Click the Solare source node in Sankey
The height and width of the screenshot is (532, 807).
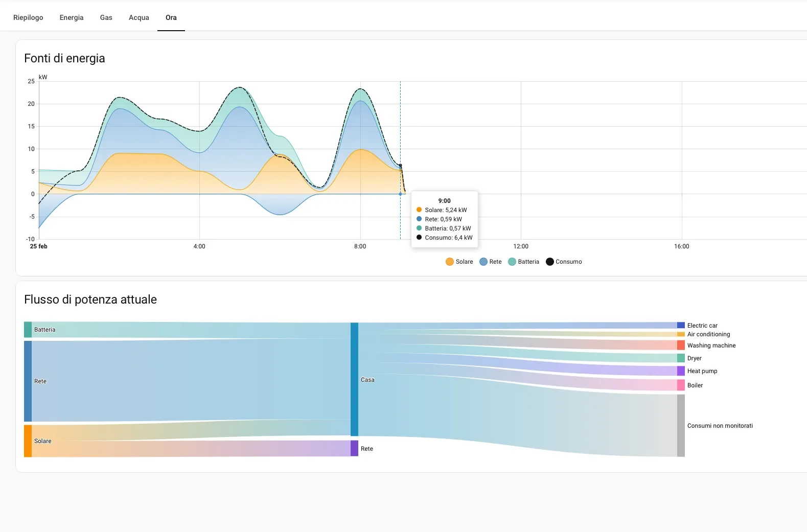28,441
